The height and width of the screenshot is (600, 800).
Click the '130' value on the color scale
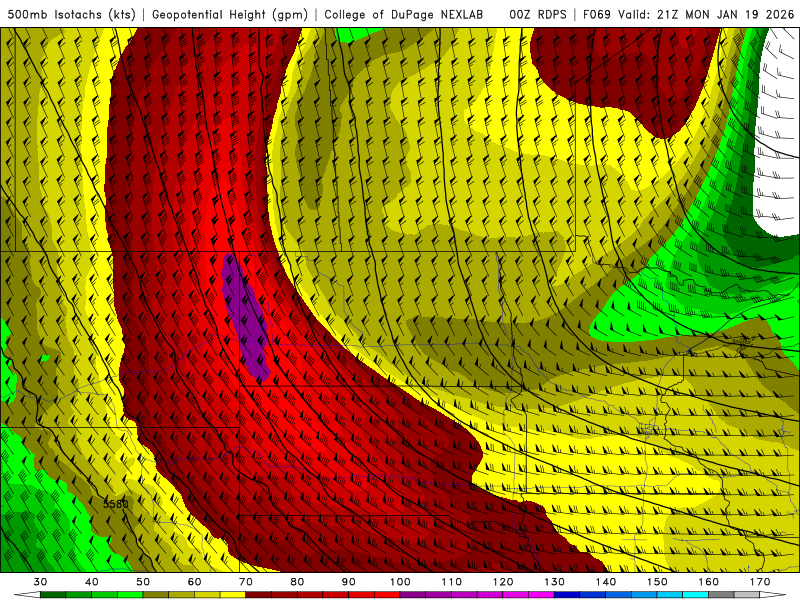(x=555, y=582)
